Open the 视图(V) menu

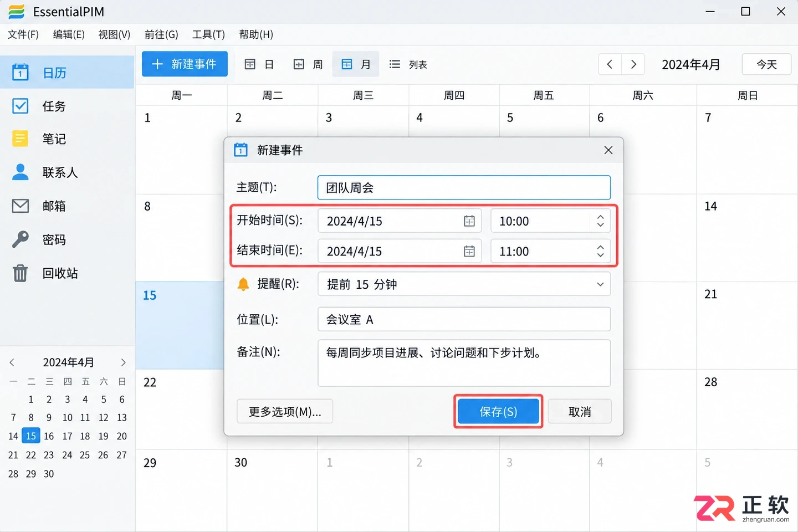click(x=114, y=34)
